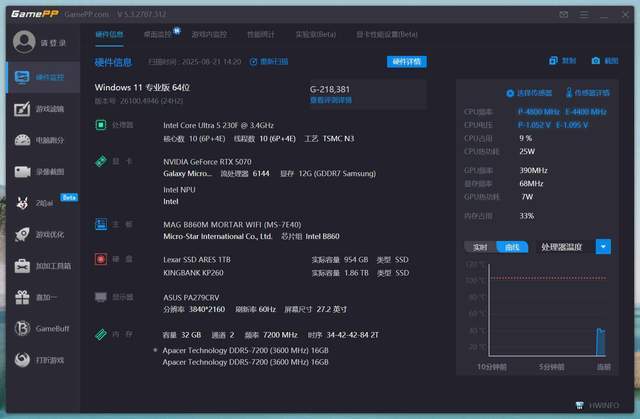640x419 pixels.
Task: Click the 390MHz GPU frequency value
Action: pyautogui.click(x=533, y=170)
